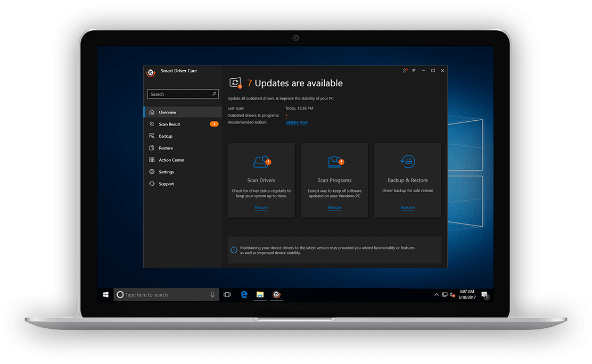Click the Backup & Restore circular icon

coord(408,162)
